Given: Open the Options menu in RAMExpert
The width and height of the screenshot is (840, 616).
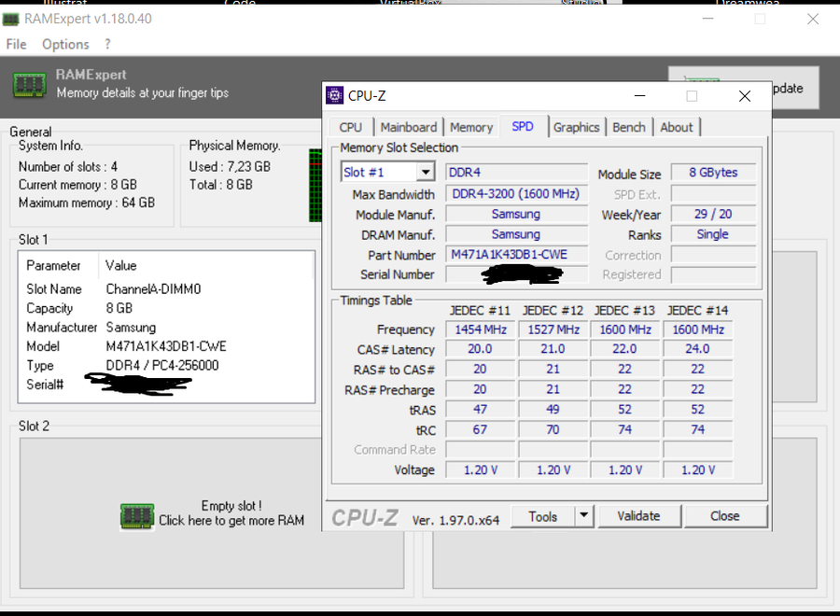Looking at the screenshot, I should point(65,45).
